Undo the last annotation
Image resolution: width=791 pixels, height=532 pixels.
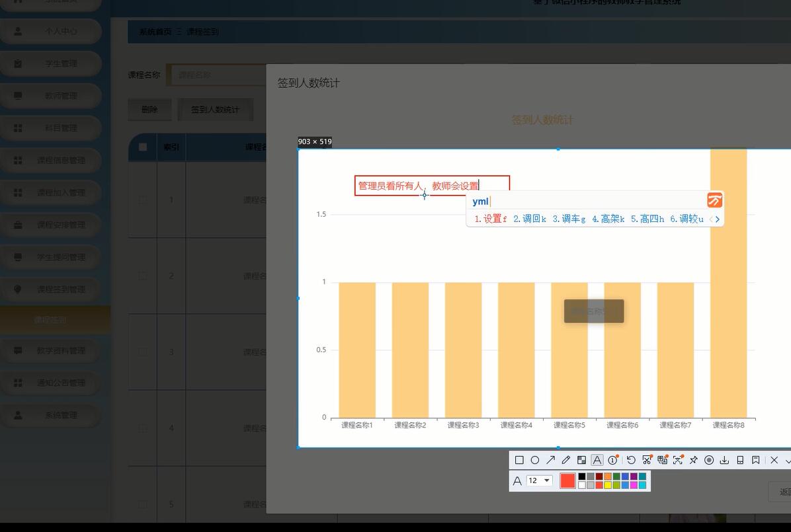pyautogui.click(x=631, y=460)
